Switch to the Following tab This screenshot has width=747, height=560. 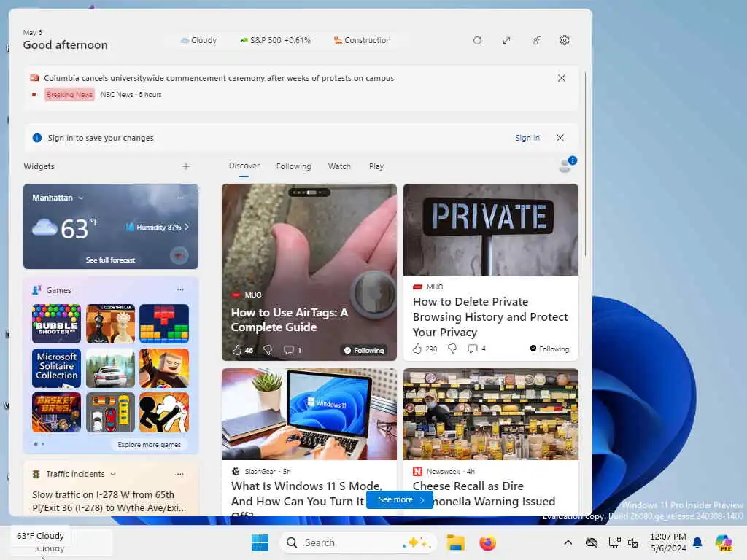click(x=293, y=166)
